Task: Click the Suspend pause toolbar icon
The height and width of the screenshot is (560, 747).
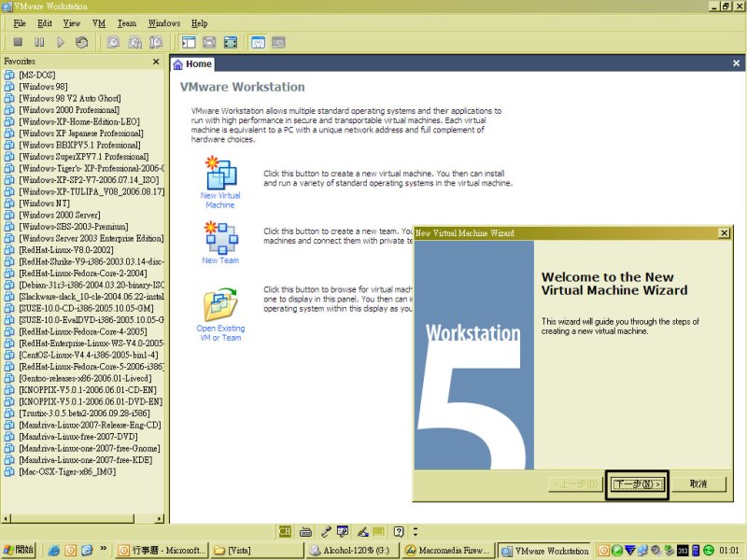Action: pyautogui.click(x=39, y=42)
